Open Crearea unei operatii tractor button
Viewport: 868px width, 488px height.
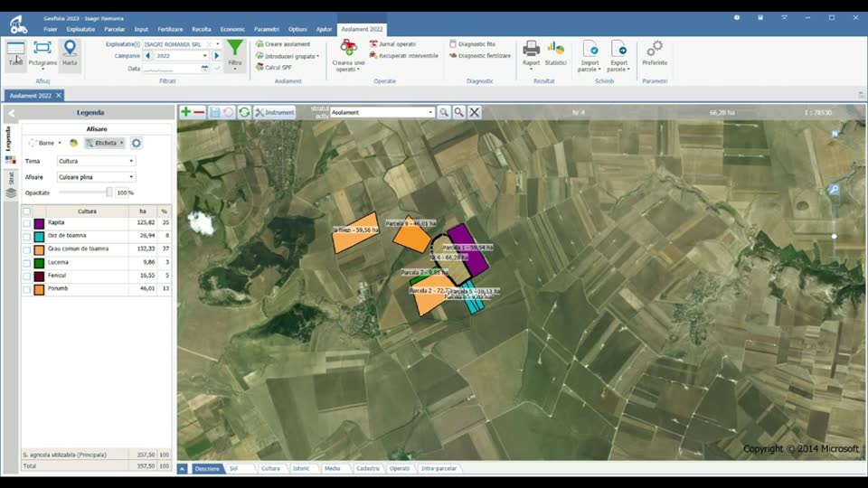(348, 55)
